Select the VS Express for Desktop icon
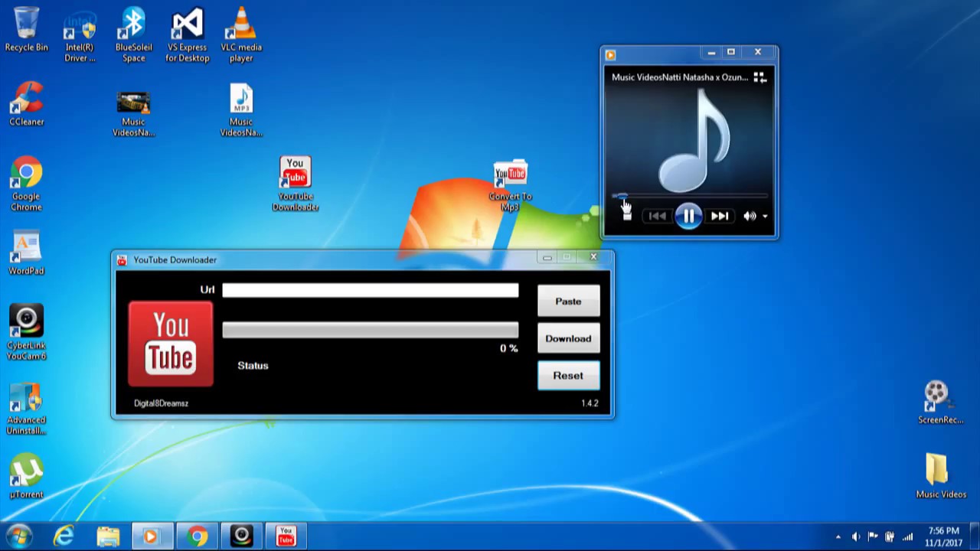Screen dimensions: 980x551 tap(188, 36)
